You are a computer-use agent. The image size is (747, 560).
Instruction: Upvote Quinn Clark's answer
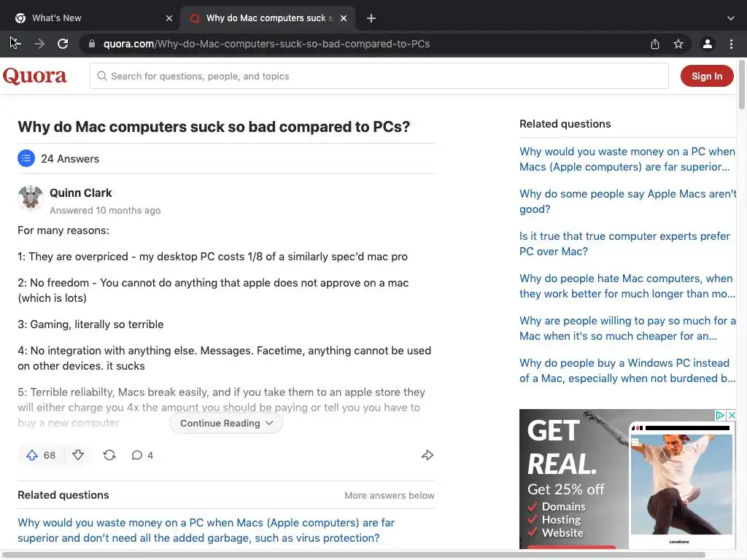[x=32, y=455]
